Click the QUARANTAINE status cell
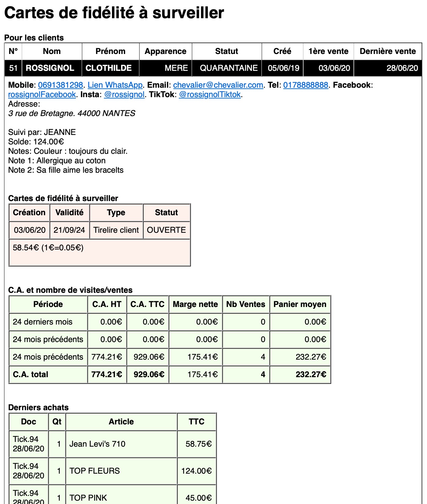The width and height of the screenshot is (427, 504). [x=229, y=68]
